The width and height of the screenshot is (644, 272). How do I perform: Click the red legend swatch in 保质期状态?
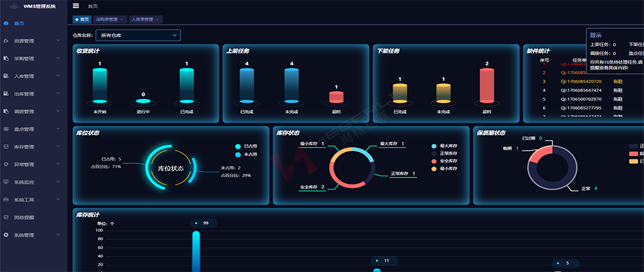click(634, 154)
